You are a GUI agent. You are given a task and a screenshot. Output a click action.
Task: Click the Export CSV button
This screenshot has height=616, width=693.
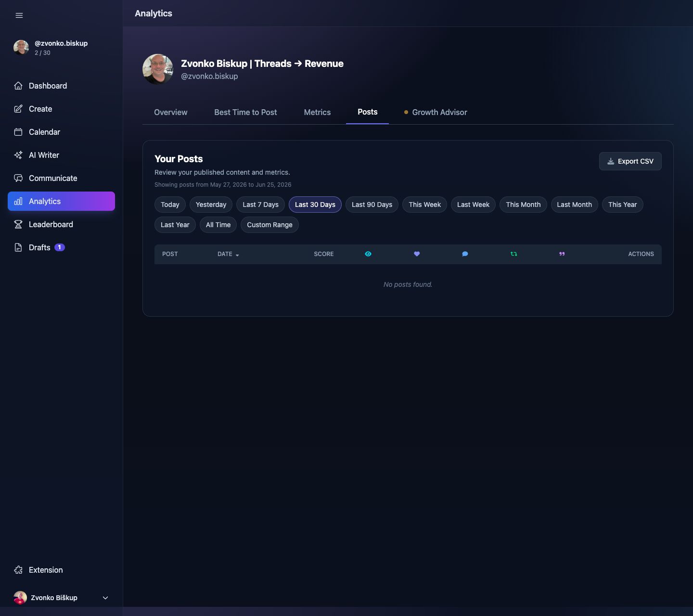coord(630,161)
